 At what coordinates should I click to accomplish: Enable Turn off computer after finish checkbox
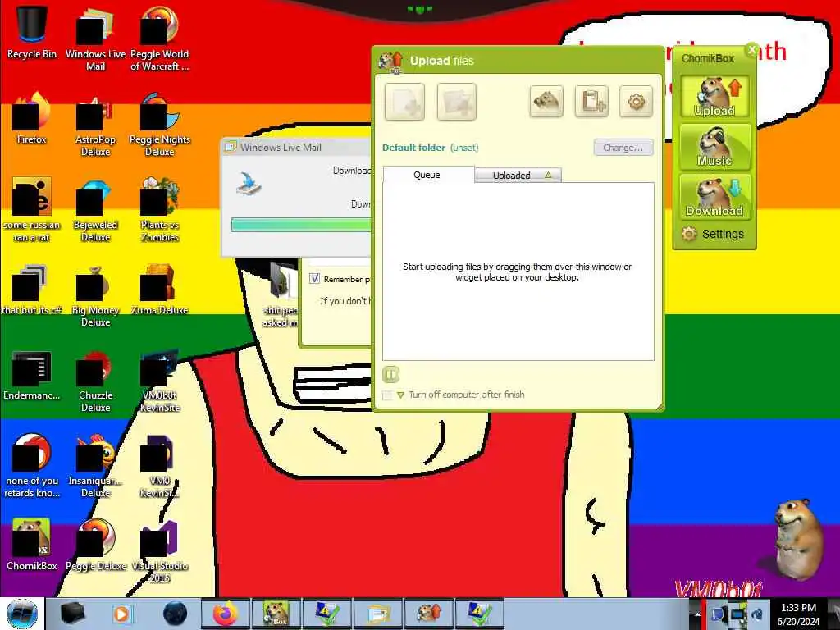tap(387, 395)
